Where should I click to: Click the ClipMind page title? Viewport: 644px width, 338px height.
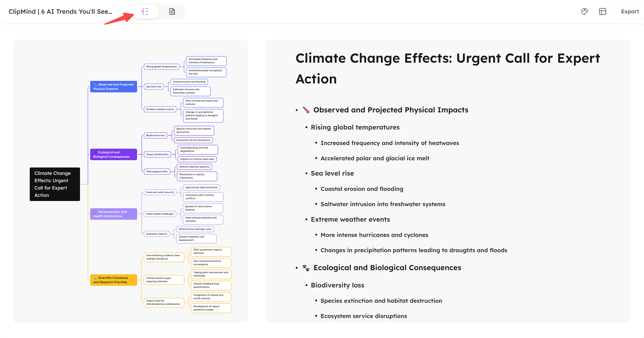click(60, 12)
